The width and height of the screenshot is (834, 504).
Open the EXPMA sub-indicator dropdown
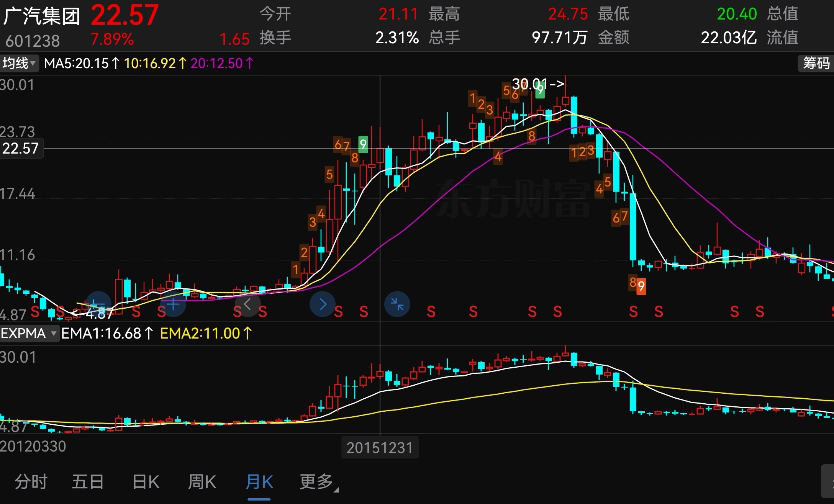(x=29, y=334)
